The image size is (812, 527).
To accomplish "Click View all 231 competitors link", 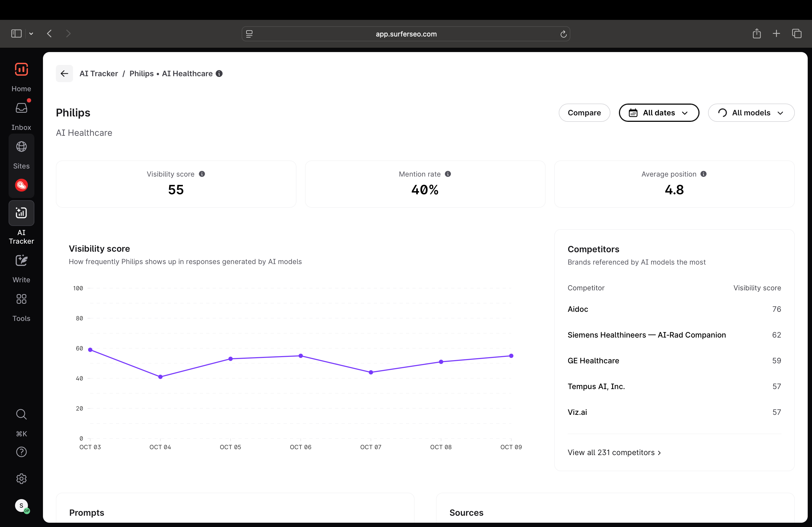I will [x=614, y=453].
